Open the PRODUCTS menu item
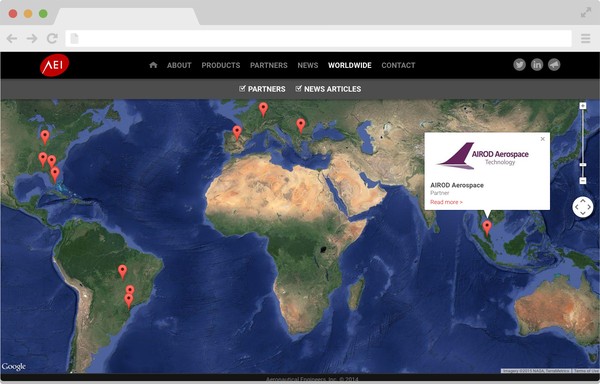Image resolution: width=600 pixels, height=384 pixels. [x=221, y=65]
